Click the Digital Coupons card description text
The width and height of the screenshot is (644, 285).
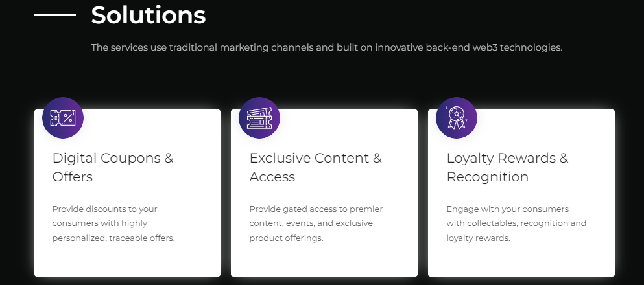[x=113, y=223]
